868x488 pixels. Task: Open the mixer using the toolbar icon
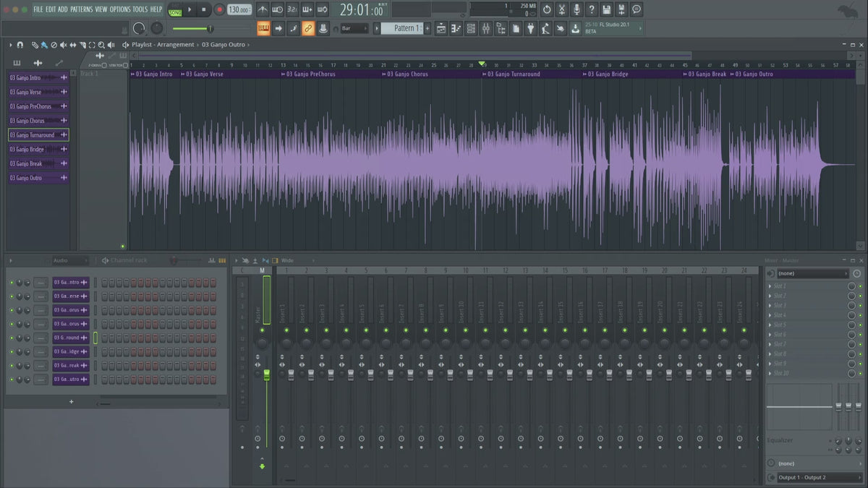click(x=485, y=28)
